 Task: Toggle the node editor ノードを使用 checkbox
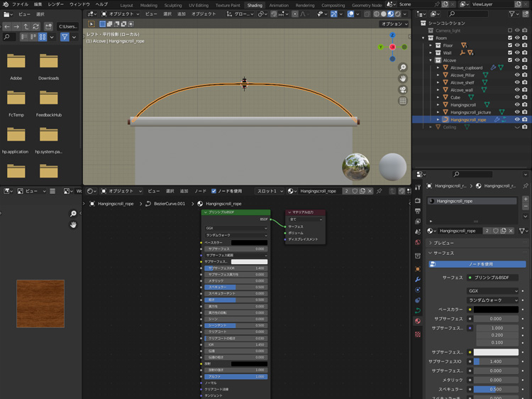pos(214,191)
